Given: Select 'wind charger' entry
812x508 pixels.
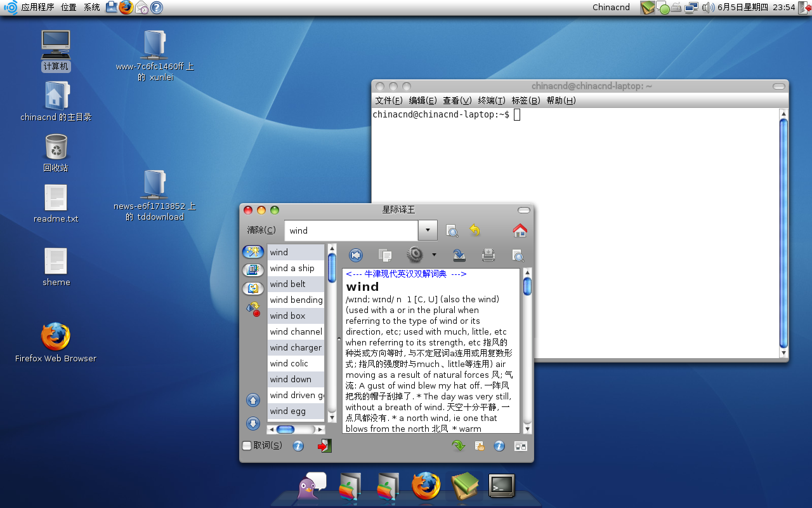Looking at the screenshot, I should point(296,347).
